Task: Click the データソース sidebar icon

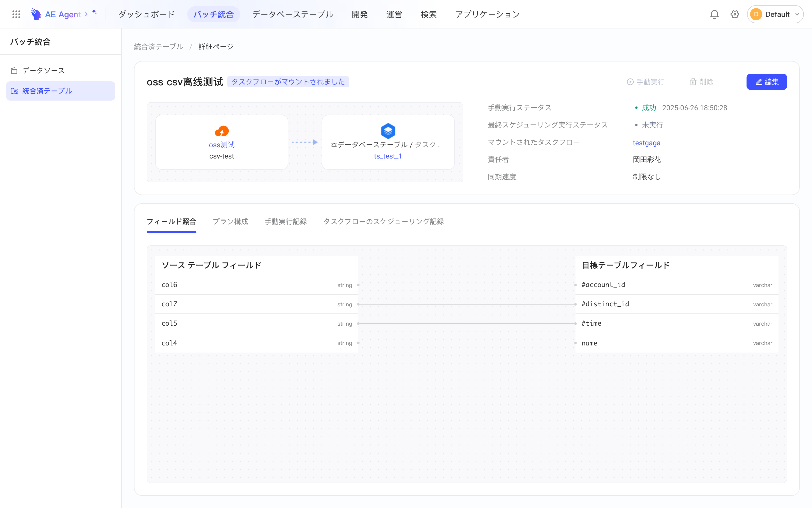Action: tap(14, 71)
